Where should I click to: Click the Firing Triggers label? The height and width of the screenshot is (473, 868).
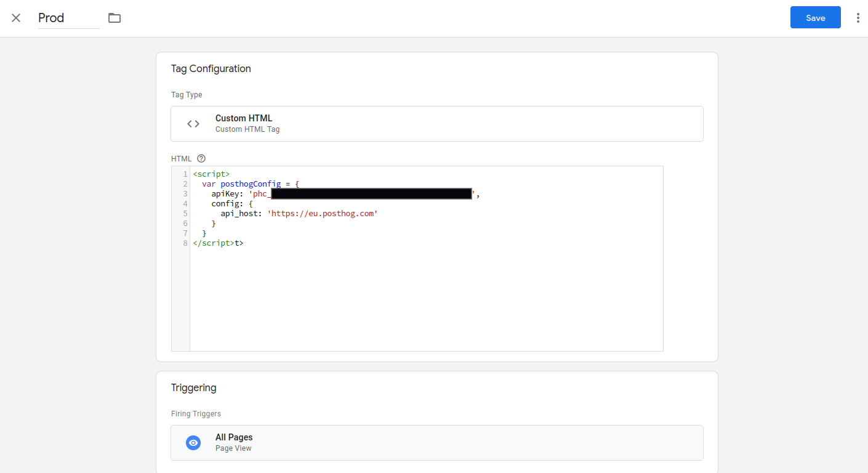click(x=196, y=413)
